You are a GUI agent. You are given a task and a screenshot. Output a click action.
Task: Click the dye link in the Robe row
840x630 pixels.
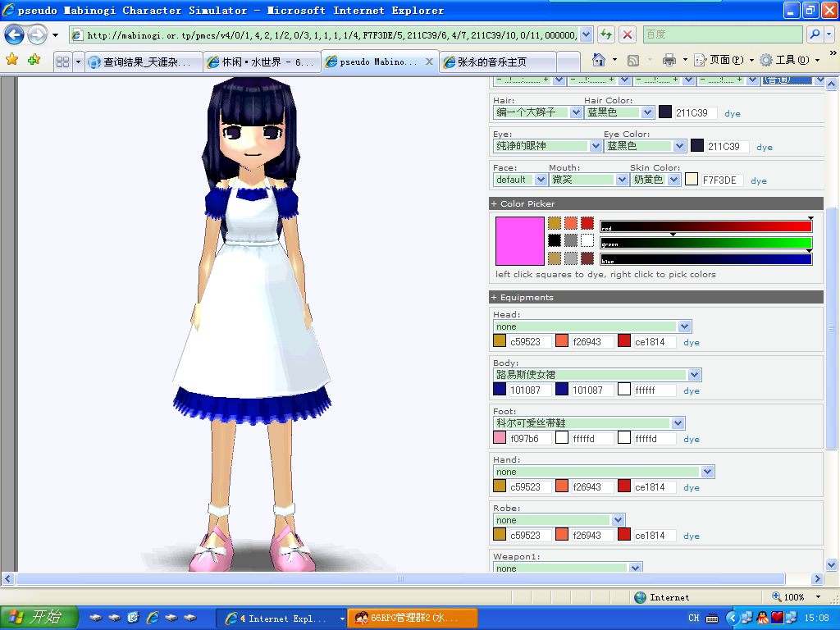coord(692,536)
